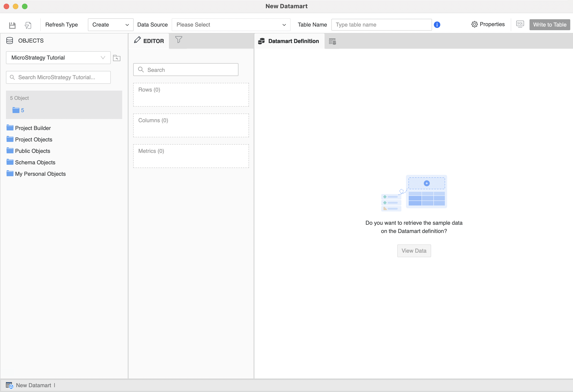Select the EDITOR tab
The image size is (573, 392).
149,41
